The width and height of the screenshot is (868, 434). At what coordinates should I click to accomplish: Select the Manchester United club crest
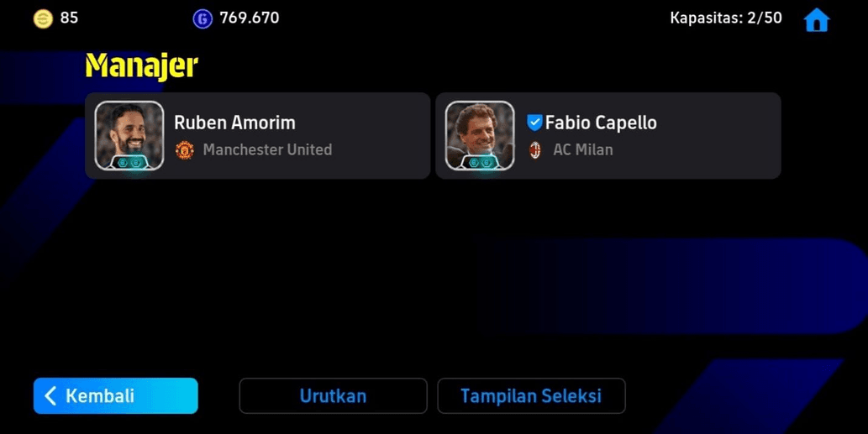click(184, 149)
